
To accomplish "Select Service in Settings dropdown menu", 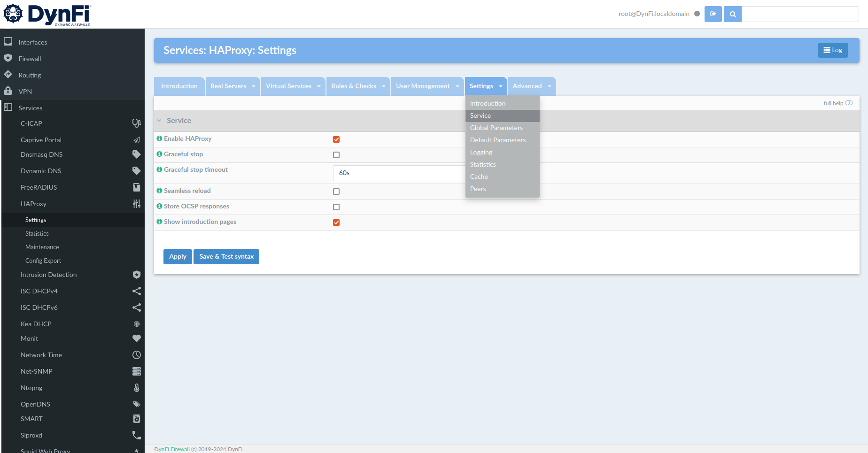I will pyautogui.click(x=503, y=115).
